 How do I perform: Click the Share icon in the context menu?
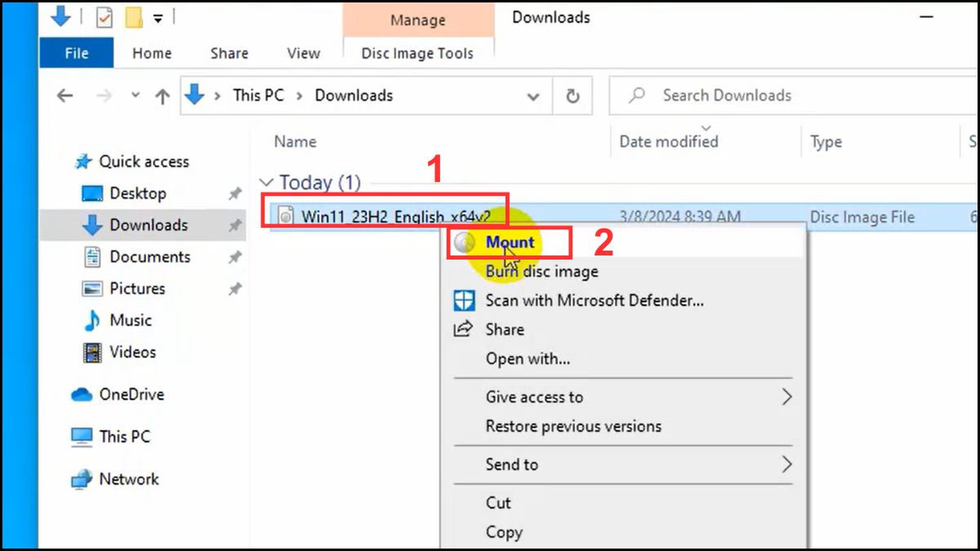[x=464, y=329]
